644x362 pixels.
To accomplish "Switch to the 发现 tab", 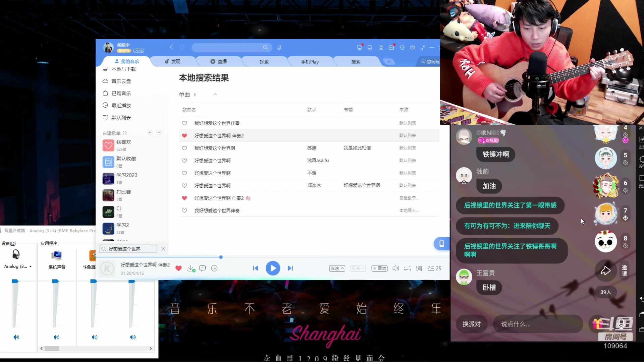I will [172, 61].
